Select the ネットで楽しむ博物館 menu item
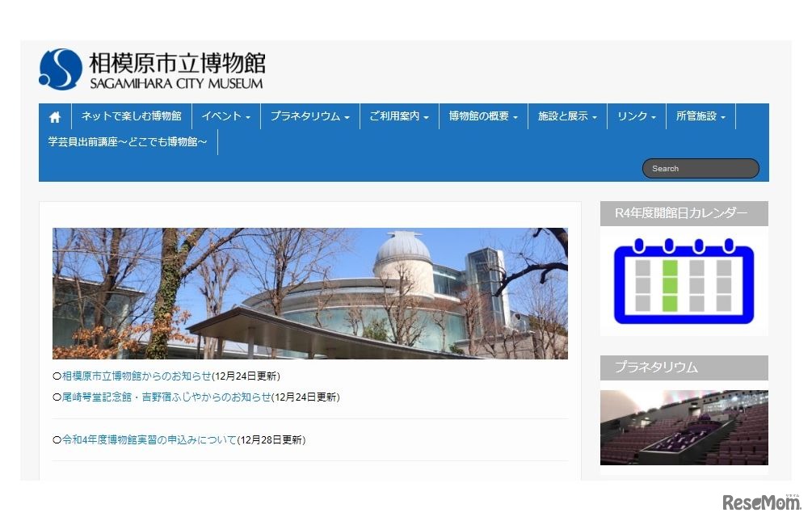Image resolution: width=812 pixels, height=521 pixels. [x=131, y=116]
